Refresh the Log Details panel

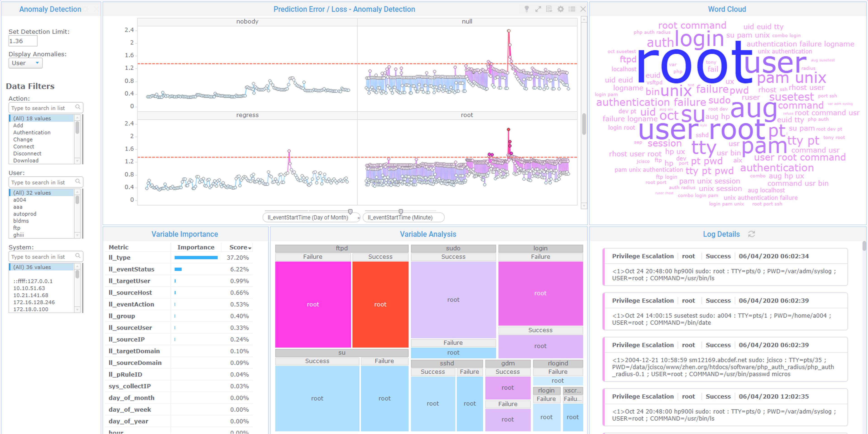751,234
